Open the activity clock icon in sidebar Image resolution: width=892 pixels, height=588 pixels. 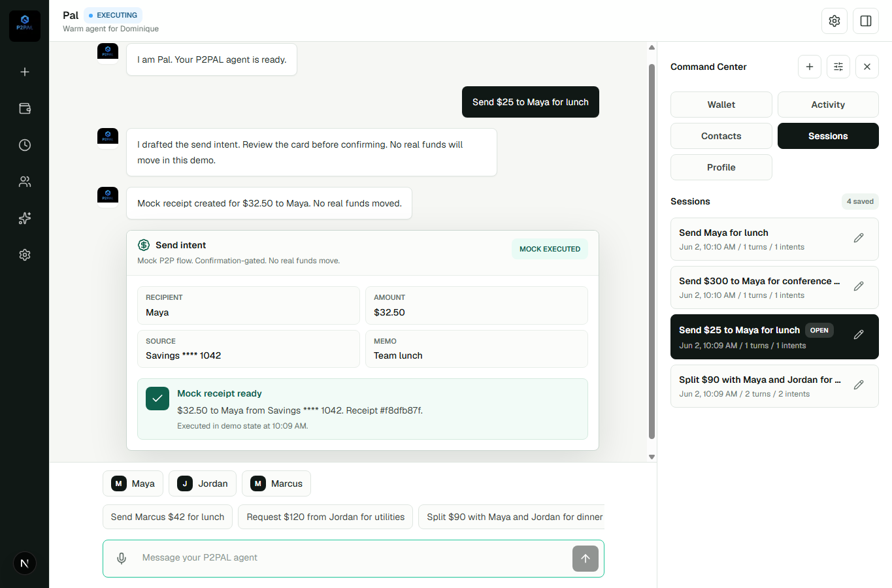[25, 145]
